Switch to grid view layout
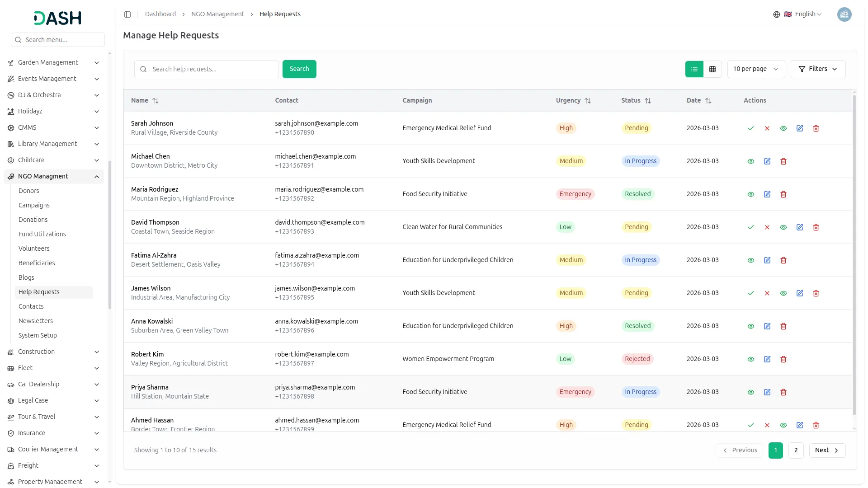 pos(712,69)
